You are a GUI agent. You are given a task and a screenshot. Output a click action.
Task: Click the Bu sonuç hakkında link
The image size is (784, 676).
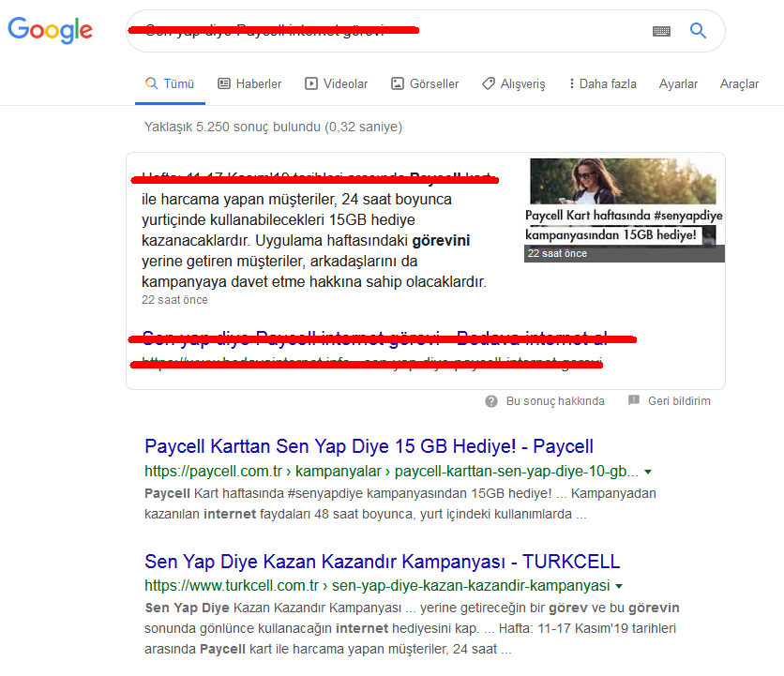click(x=555, y=401)
